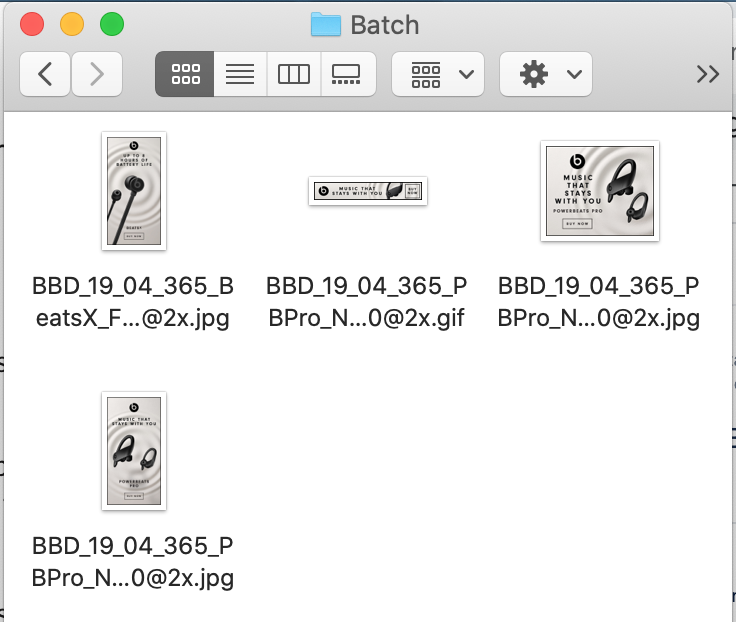Switch to column view

[x=293, y=74]
